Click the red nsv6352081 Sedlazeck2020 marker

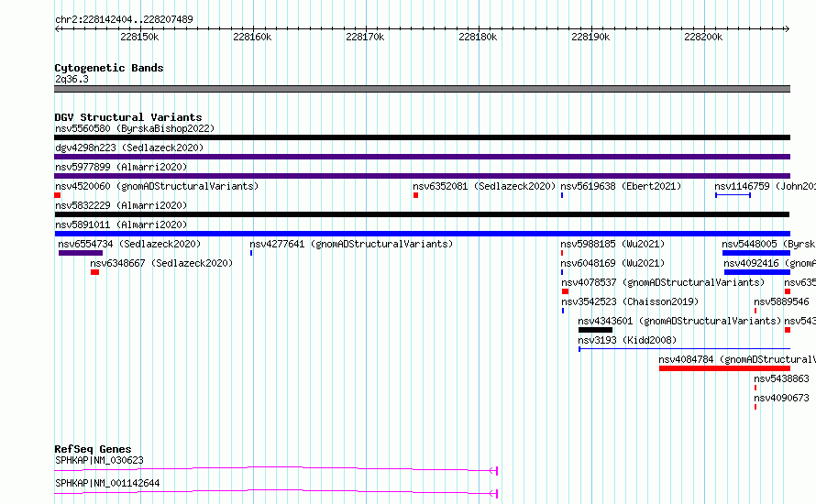(x=416, y=195)
